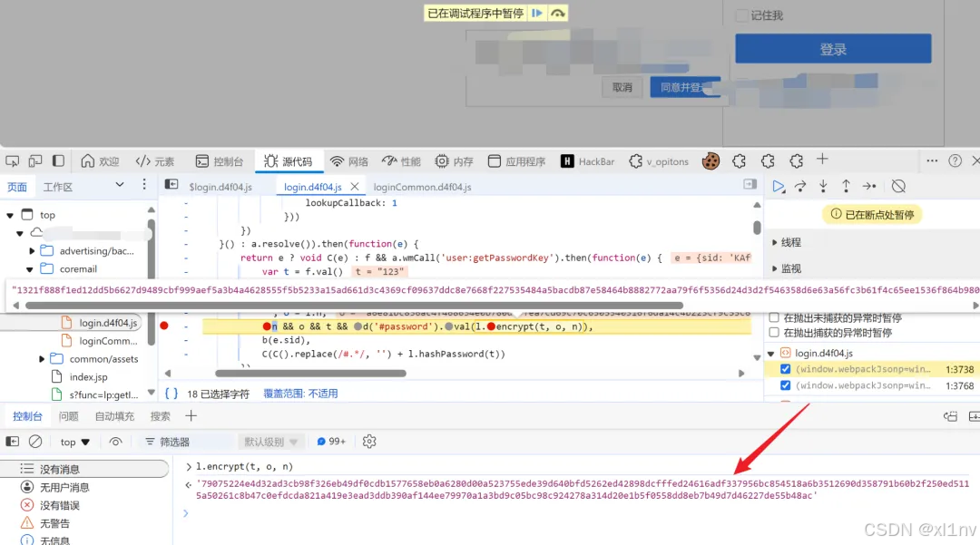980x545 pixels.
Task: Create a live expression with eye icon
Action: (115, 442)
